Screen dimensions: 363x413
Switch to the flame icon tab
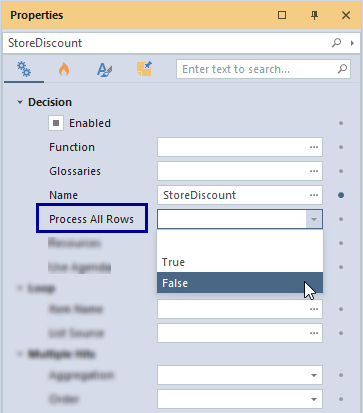(64, 69)
